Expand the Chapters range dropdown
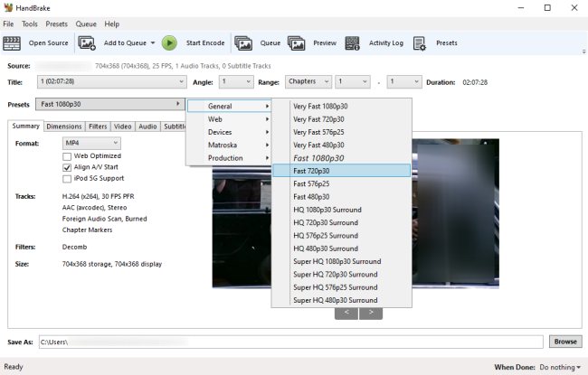588x375 pixels. point(308,81)
